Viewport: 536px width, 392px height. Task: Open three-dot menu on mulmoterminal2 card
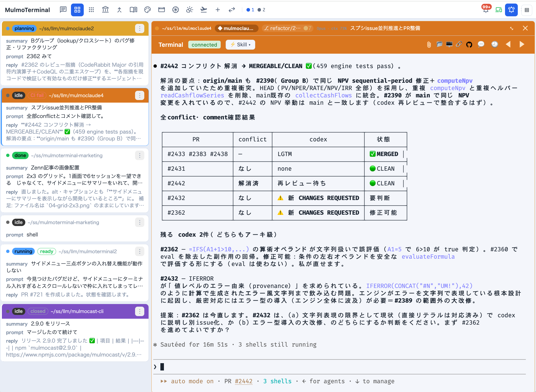(x=140, y=251)
